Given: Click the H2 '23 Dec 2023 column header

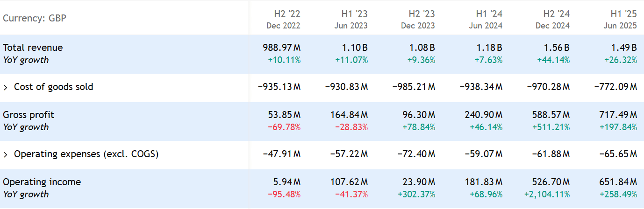Looking at the screenshot, I should [418, 20].
